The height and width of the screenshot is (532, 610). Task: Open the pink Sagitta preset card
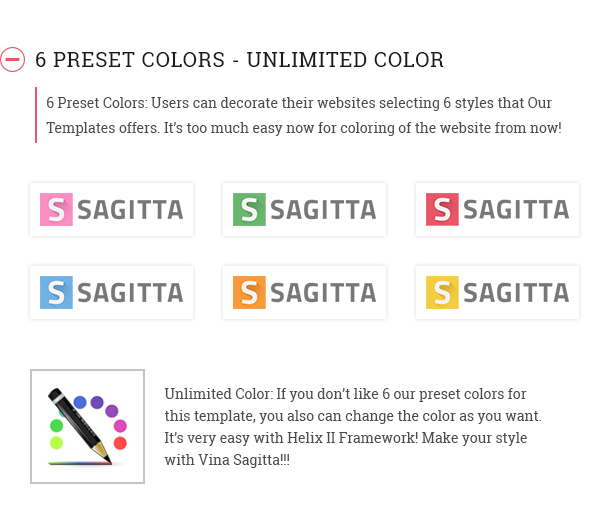click(x=112, y=209)
